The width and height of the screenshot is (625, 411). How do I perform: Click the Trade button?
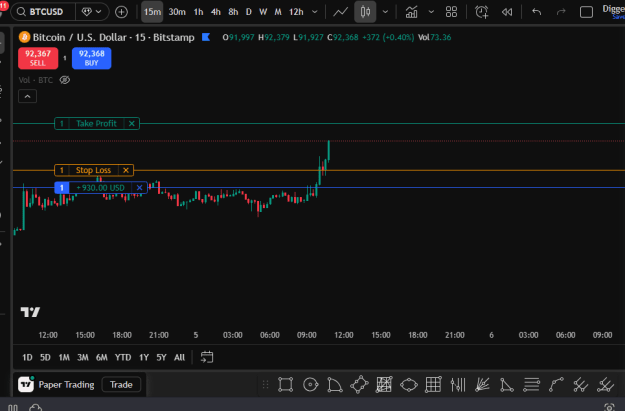(x=121, y=385)
